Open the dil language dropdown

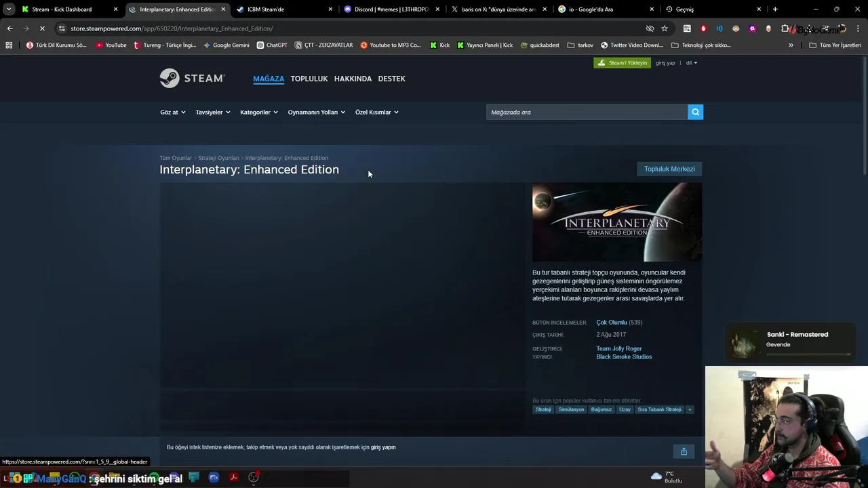click(691, 62)
